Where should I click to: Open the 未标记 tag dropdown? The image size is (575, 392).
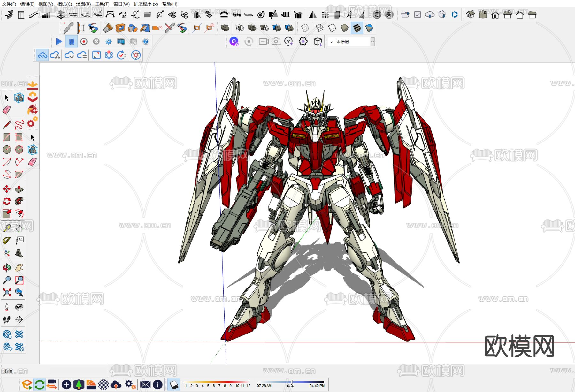coord(351,42)
